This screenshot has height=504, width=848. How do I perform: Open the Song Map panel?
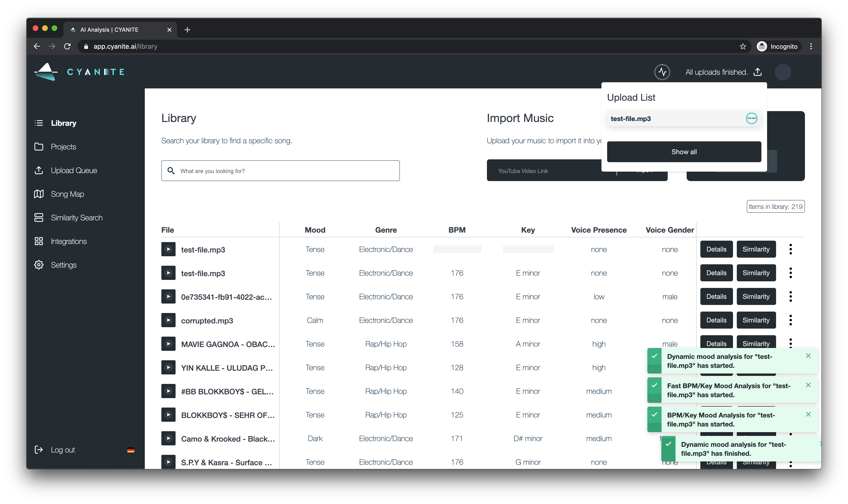(x=67, y=194)
